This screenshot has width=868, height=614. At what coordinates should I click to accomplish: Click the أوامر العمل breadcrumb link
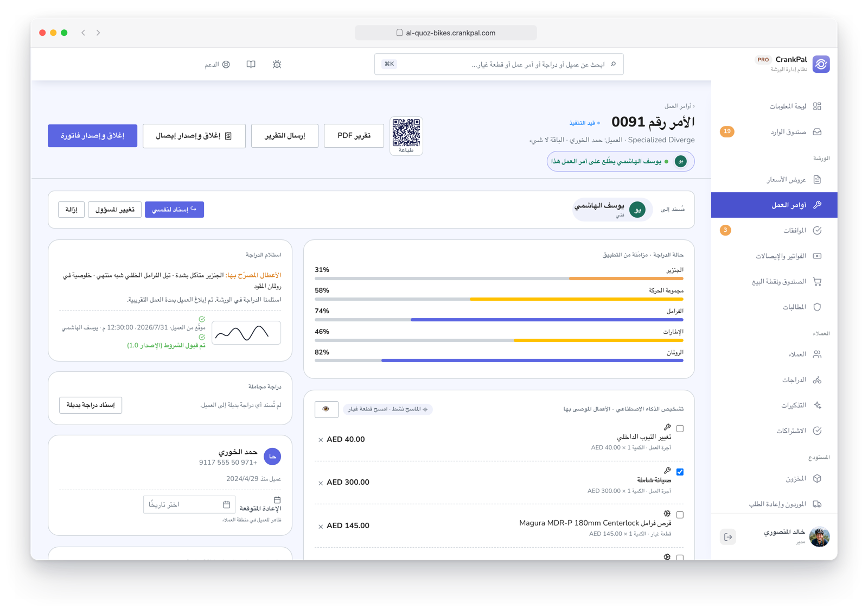[679, 106]
